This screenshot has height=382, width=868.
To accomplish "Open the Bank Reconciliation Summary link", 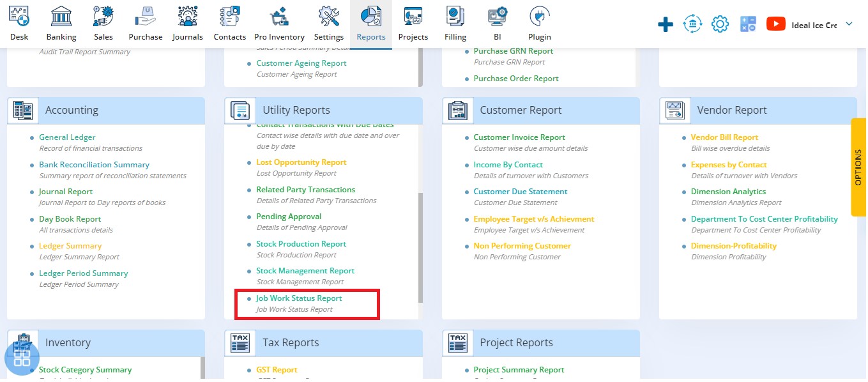I will point(94,165).
